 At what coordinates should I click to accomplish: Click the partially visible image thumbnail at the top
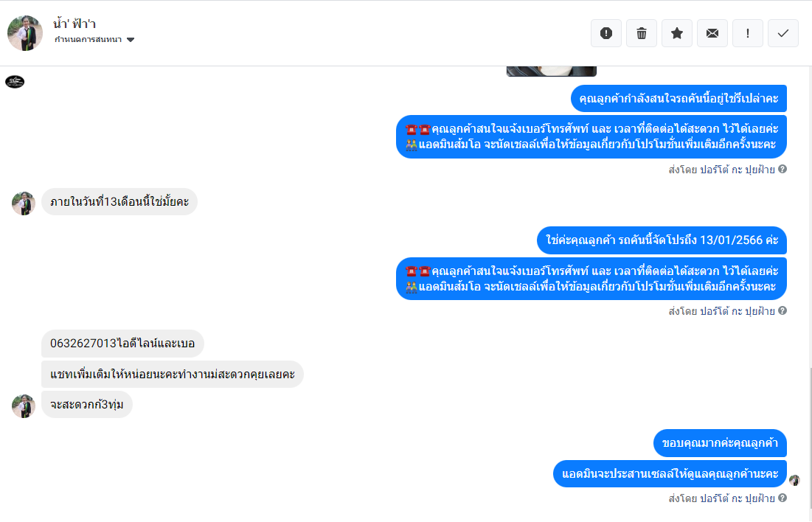(552, 71)
